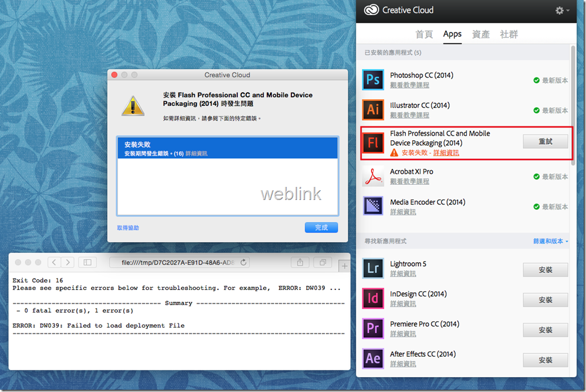586x392 pixels.
Task: Open 詳細資訊 link under After Effects CC
Action: 403,364
